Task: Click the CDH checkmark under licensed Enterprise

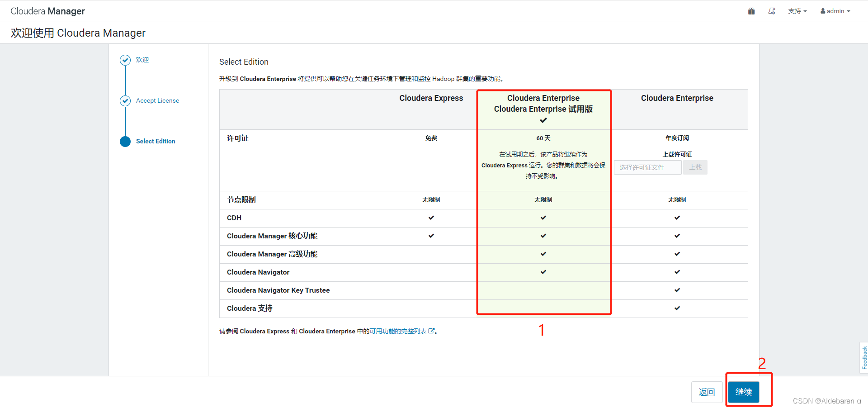Action: [x=677, y=218]
